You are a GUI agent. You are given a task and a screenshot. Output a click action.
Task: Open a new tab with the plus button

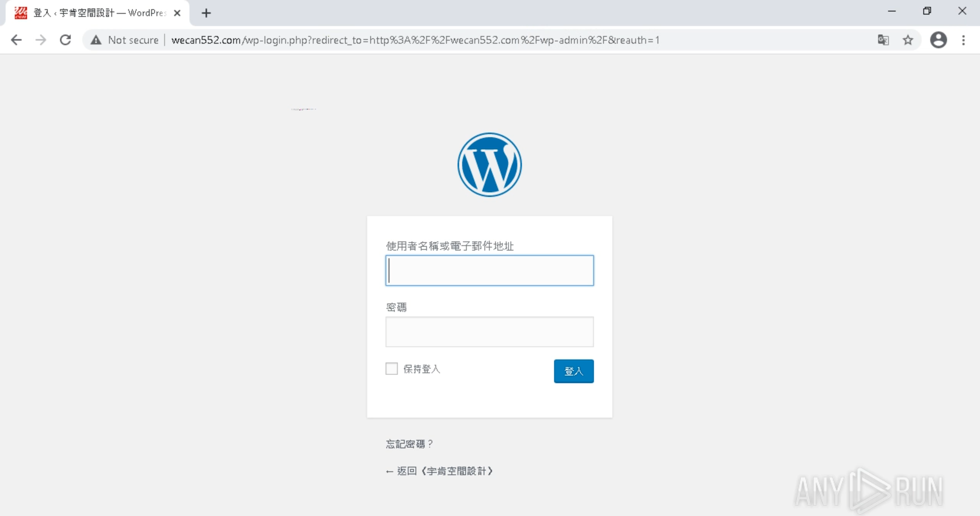[x=206, y=13]
